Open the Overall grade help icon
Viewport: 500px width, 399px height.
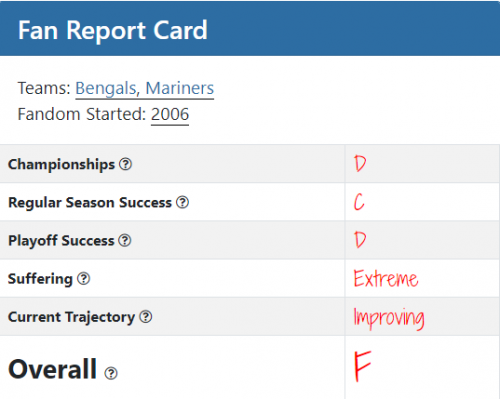111,373
